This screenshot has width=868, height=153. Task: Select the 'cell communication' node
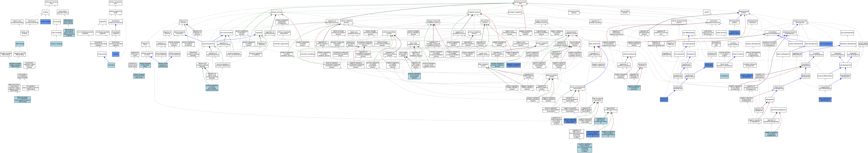tap(226, 33)
